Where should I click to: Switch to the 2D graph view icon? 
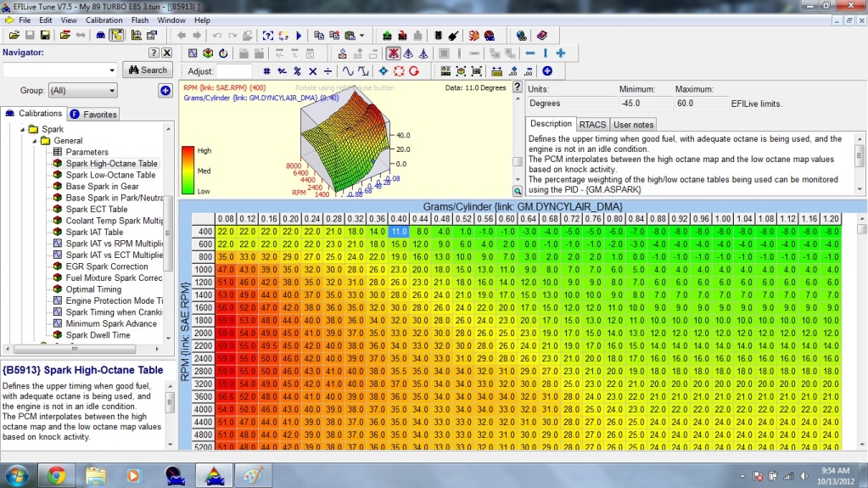[193, 53]
